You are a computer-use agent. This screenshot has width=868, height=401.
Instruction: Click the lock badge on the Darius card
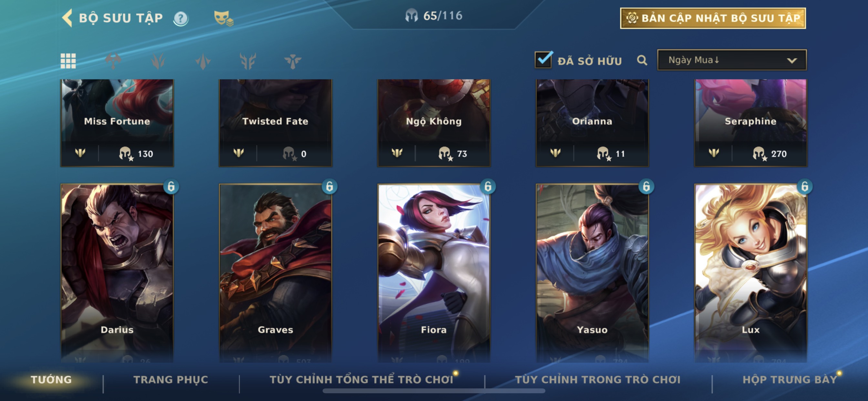click(171, 186)
